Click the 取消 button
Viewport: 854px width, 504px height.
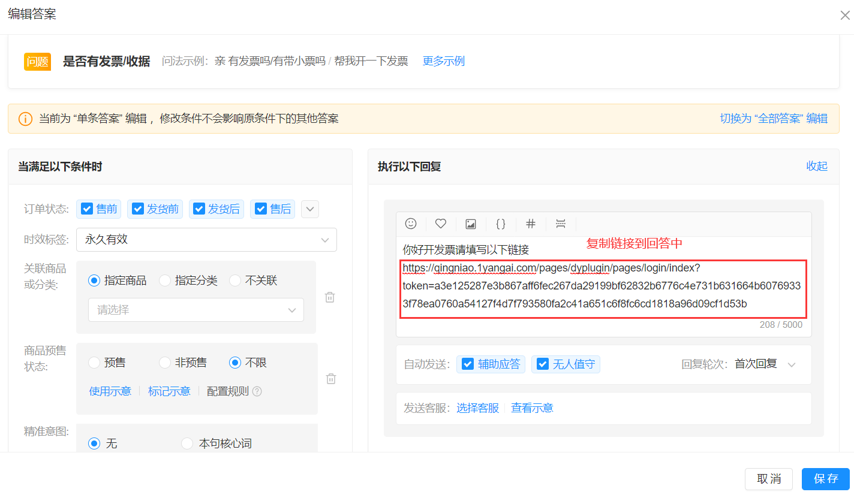coord(769,479)
